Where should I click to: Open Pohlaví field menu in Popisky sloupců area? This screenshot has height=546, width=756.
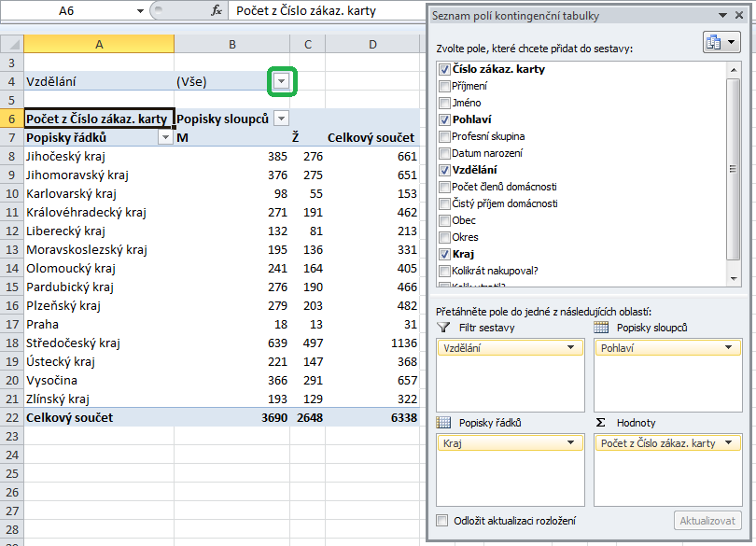[x=728, y=347]
